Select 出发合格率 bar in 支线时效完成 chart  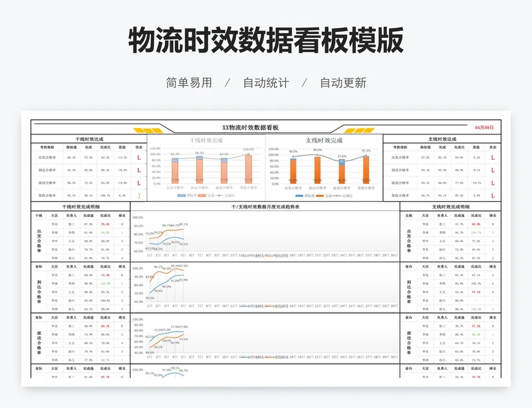pos(293,171)
